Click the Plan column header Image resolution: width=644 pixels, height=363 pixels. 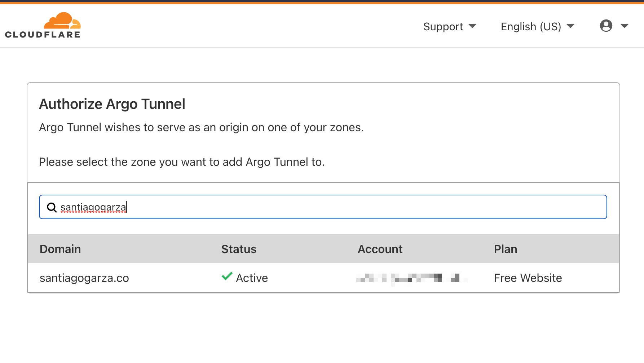point(505,249)
